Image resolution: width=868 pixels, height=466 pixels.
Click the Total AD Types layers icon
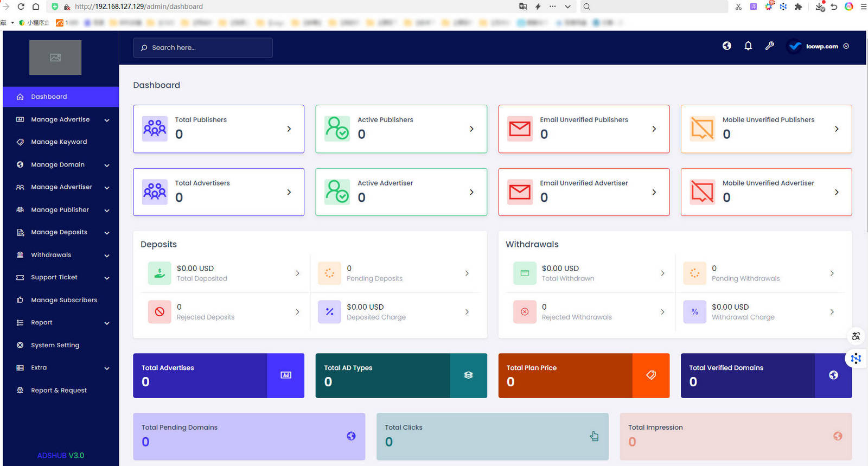(468, 375)
